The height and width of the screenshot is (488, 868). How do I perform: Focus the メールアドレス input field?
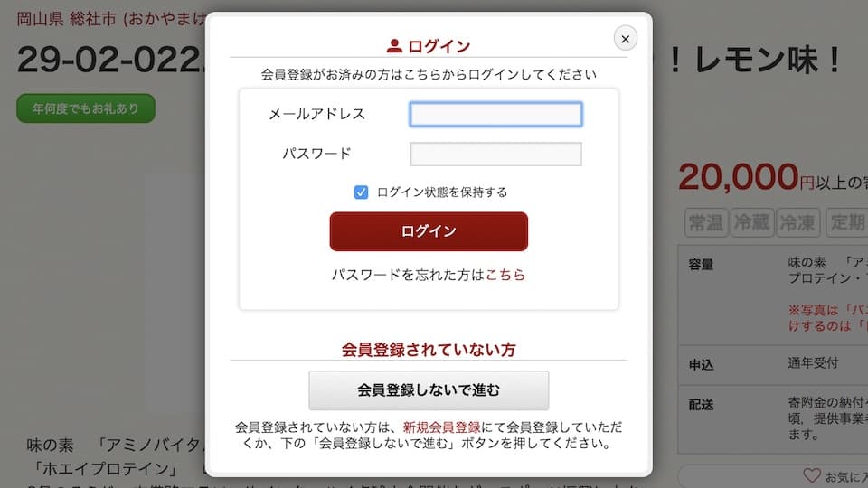pyautogui.click(x=495, y=114)
